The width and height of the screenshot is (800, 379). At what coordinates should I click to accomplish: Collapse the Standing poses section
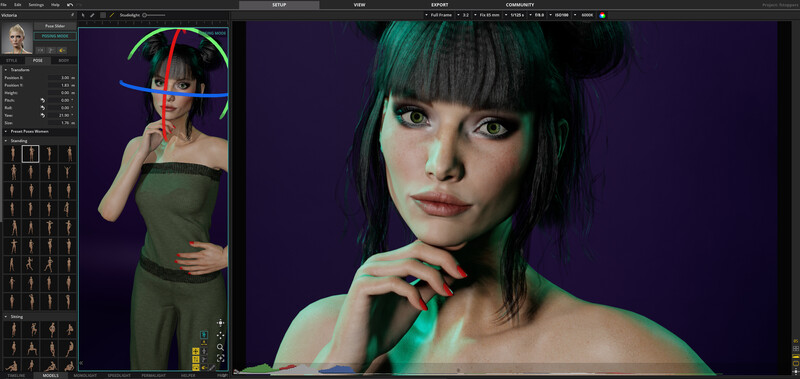[x=6, y=140]
